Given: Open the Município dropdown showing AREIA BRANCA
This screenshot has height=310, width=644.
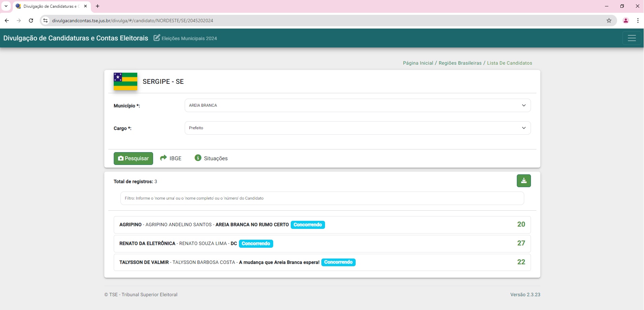Looking at the screenshot, I should [x=358, y=105].
